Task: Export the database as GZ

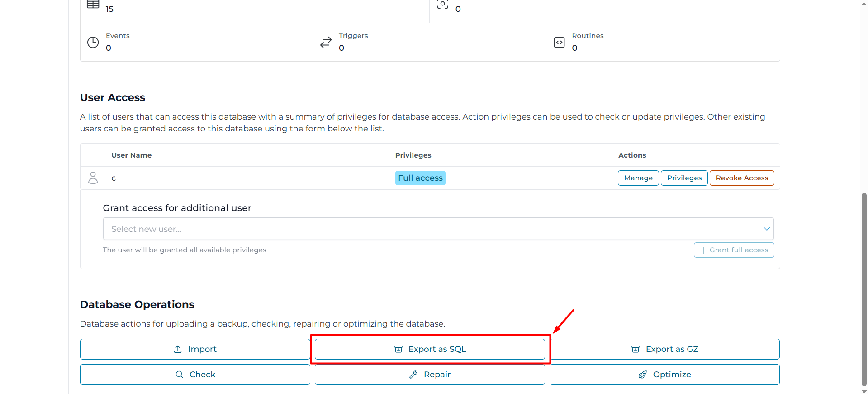Action: click(664, 349)
